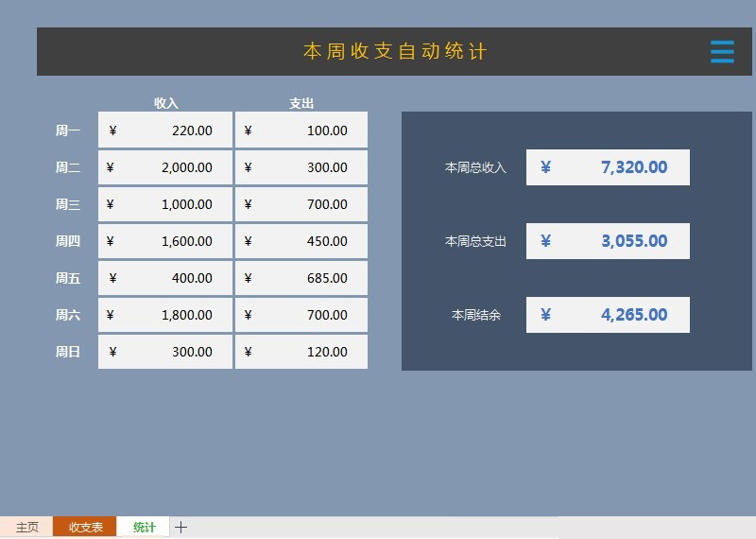Click the 周四 row label
756x539 pixels.
(x=68, y=241)
